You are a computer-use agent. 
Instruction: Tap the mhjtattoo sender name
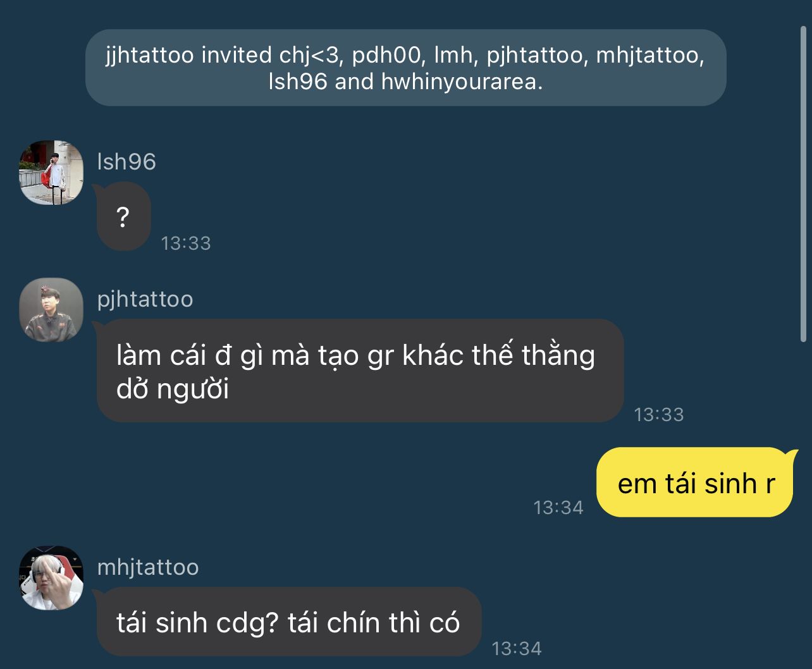point(148,567)
